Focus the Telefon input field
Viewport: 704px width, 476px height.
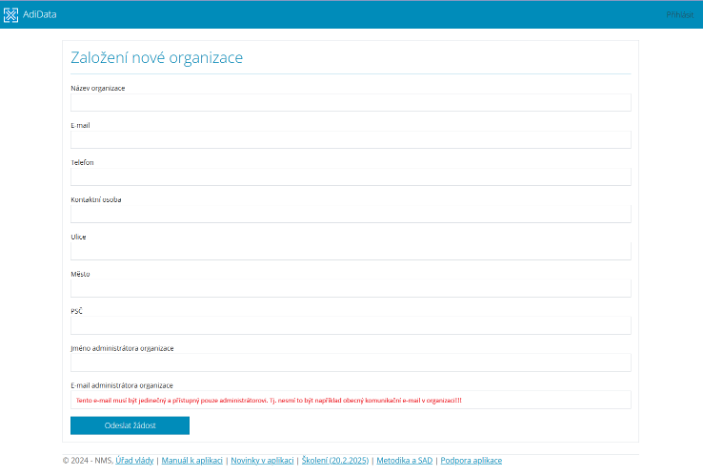coord(351,177)
